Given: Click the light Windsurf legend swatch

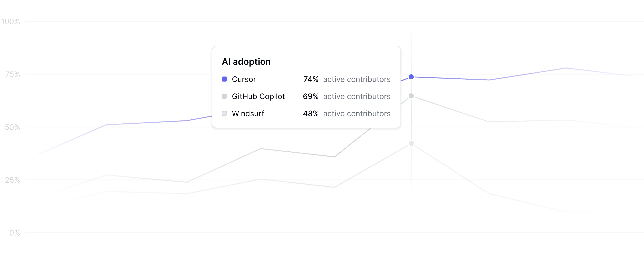Looking at the screenshot, I should (x=224, y=113).
